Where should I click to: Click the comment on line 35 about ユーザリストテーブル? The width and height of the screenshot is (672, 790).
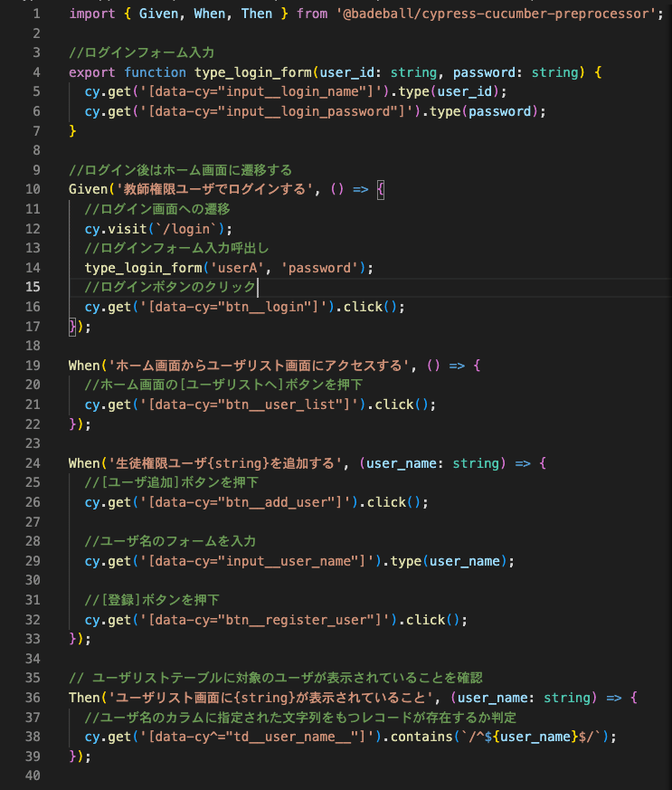276,678
